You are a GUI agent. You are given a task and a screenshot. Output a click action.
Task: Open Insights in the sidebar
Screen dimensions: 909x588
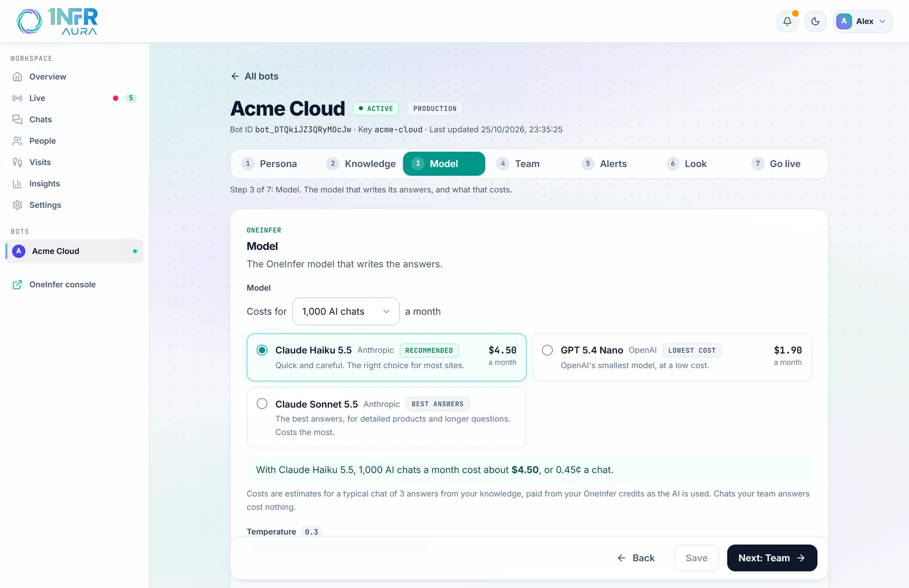tap(74, 184)
